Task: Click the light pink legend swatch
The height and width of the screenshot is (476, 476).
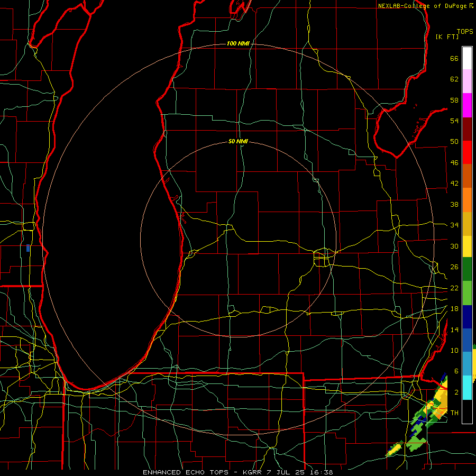Action: pos(467,81)
